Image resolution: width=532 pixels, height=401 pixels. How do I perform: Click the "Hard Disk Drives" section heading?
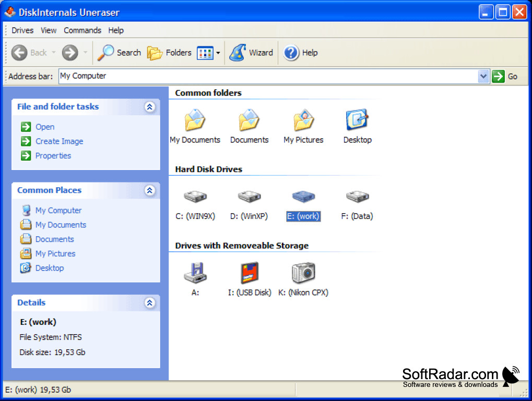click(209, 169)
